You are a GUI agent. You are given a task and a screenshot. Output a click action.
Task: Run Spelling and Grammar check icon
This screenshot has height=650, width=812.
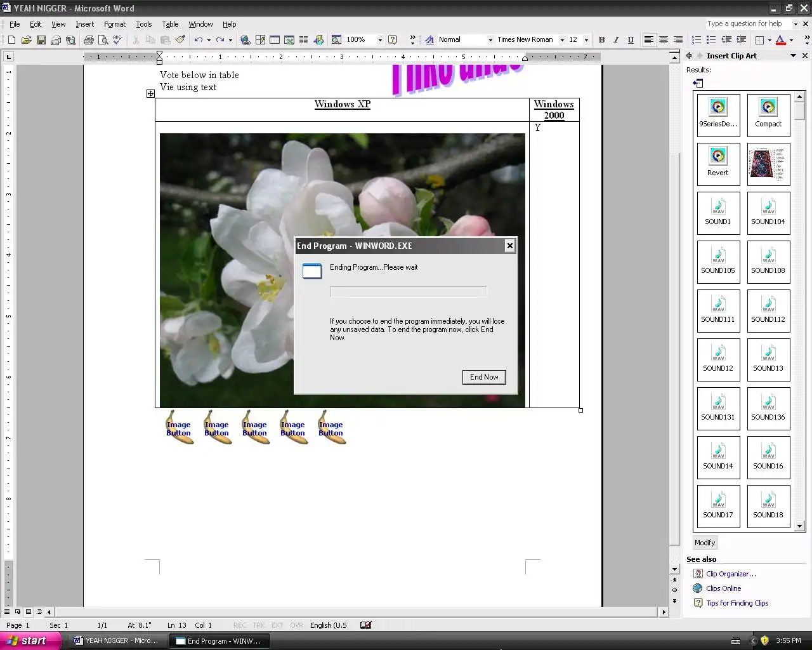tap(117, 40)
